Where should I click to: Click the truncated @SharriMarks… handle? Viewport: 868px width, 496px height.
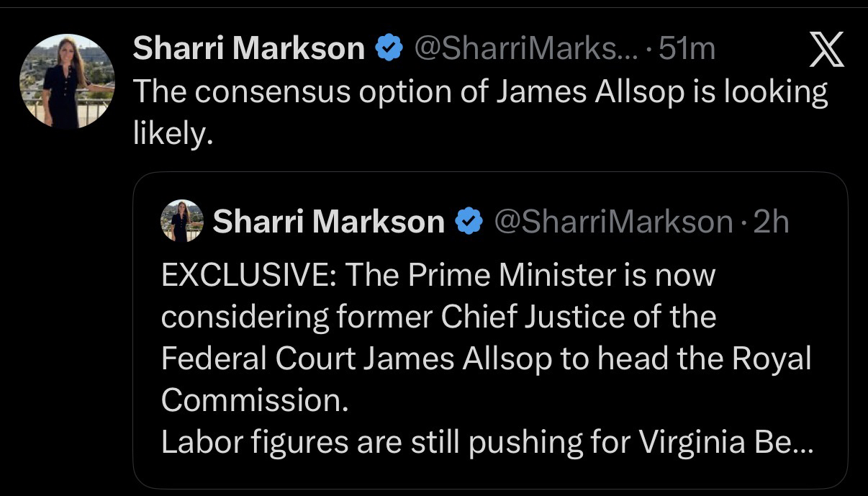click(x=524, y=49)
